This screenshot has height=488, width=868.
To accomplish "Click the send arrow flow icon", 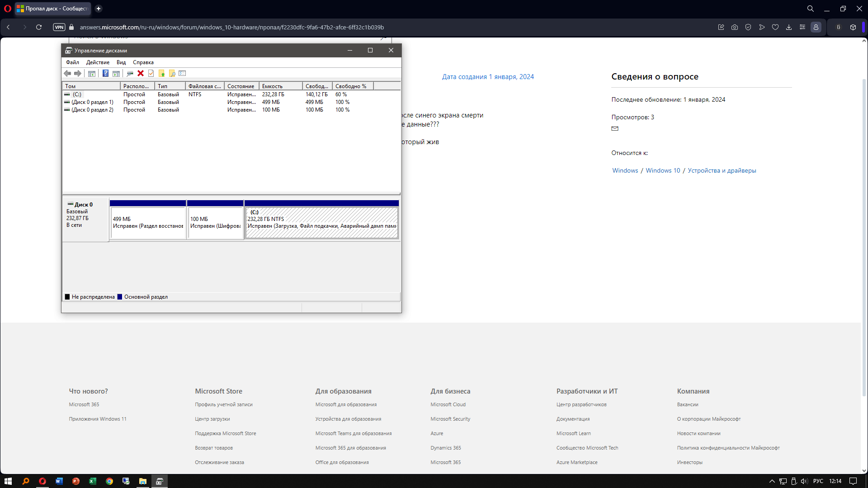I will (x=762, y=27).
